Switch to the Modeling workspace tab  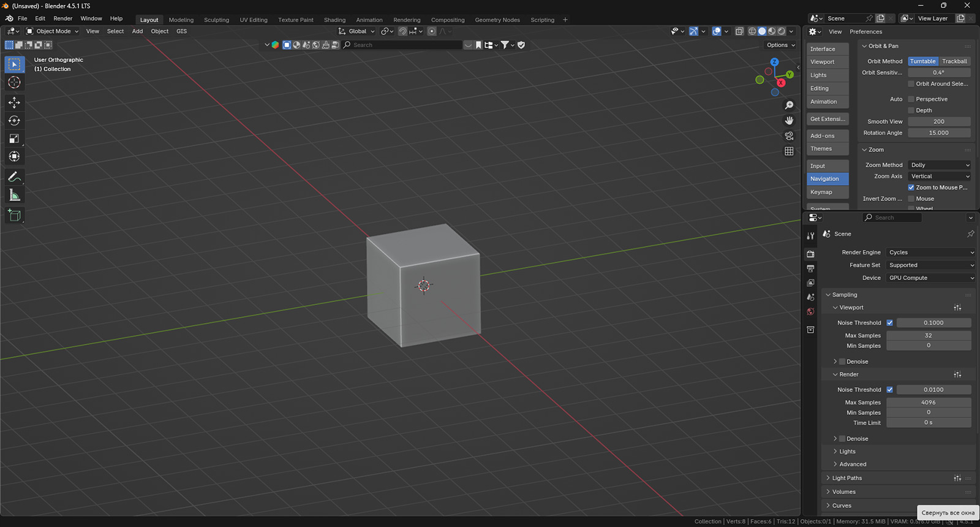coord(181,20)
